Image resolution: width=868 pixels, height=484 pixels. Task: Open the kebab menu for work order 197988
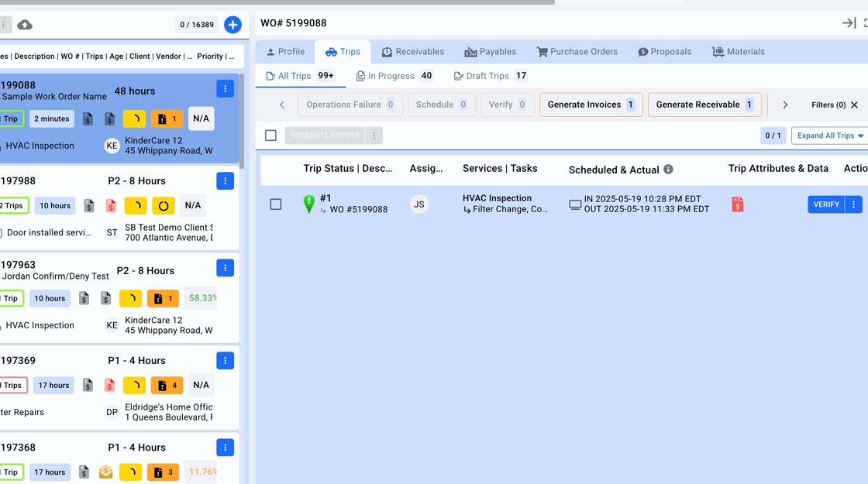226,181
